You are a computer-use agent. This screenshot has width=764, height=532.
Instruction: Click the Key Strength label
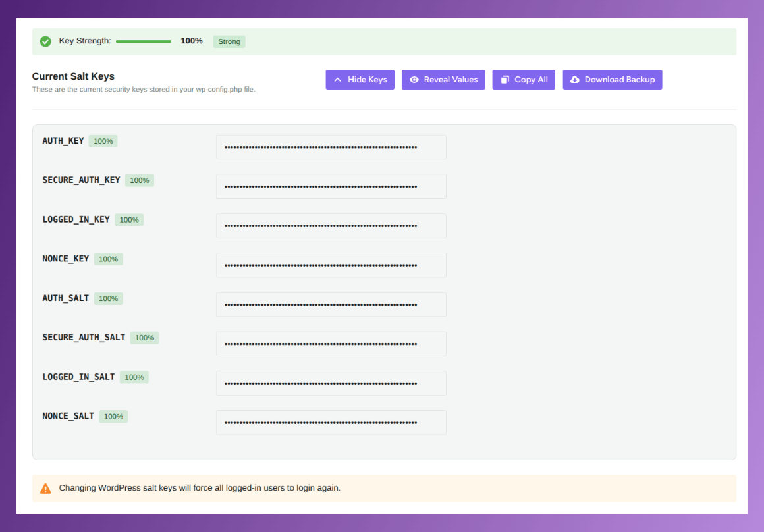click(x=85, y=41)
